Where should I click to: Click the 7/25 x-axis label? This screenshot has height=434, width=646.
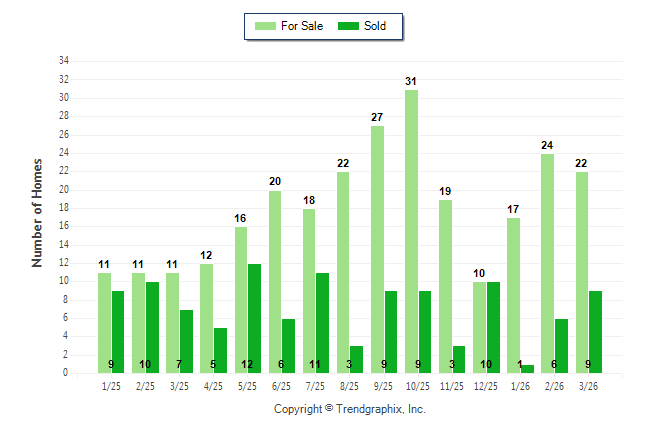[x=315, y=385]
